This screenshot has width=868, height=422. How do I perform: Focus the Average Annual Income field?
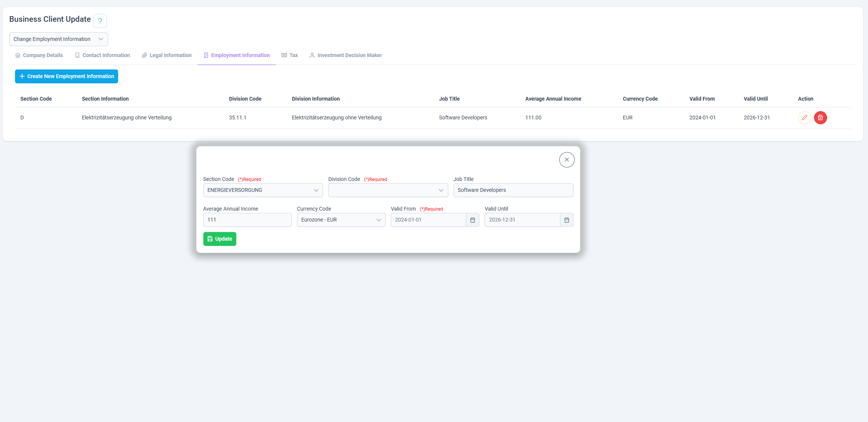248,220
